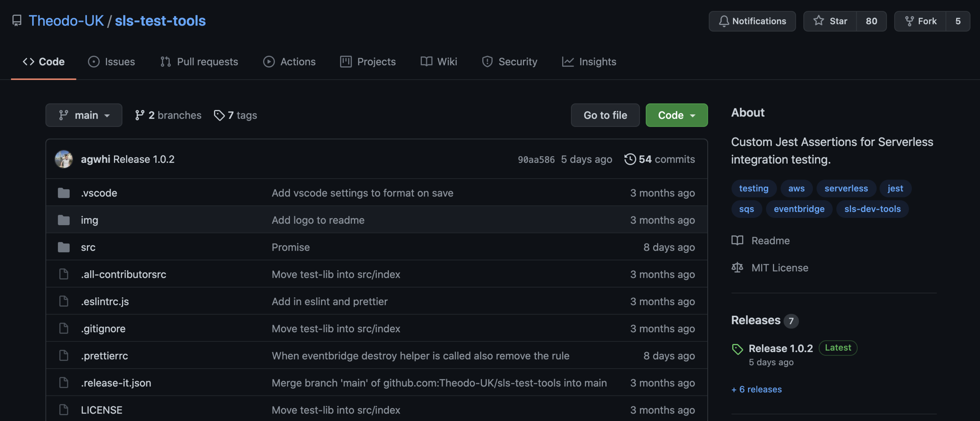Open the sls-test-tools repository link

coord(160,20)
